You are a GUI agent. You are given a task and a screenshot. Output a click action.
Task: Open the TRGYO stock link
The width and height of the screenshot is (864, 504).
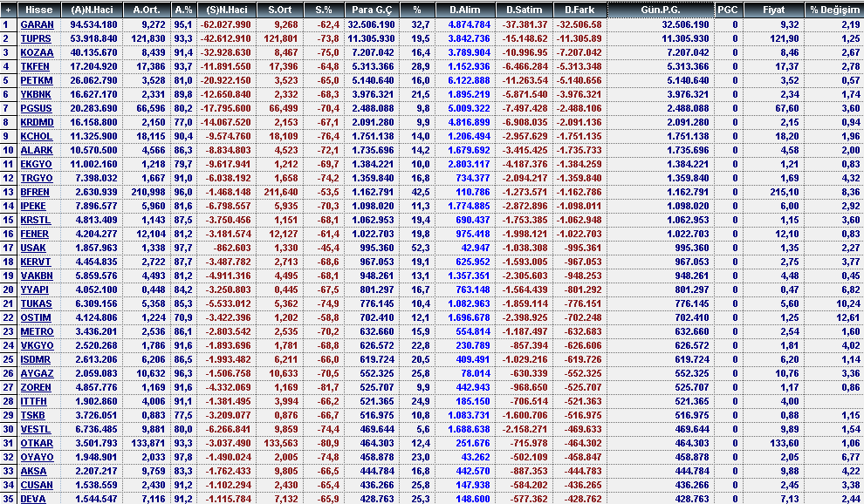[37, 178]
